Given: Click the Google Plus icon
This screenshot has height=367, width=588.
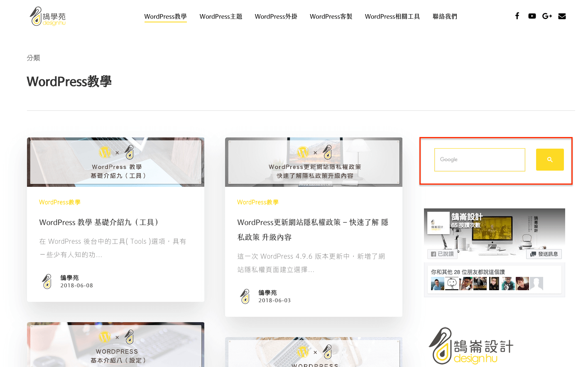Looking at the screenshot, I should [547, 16].
